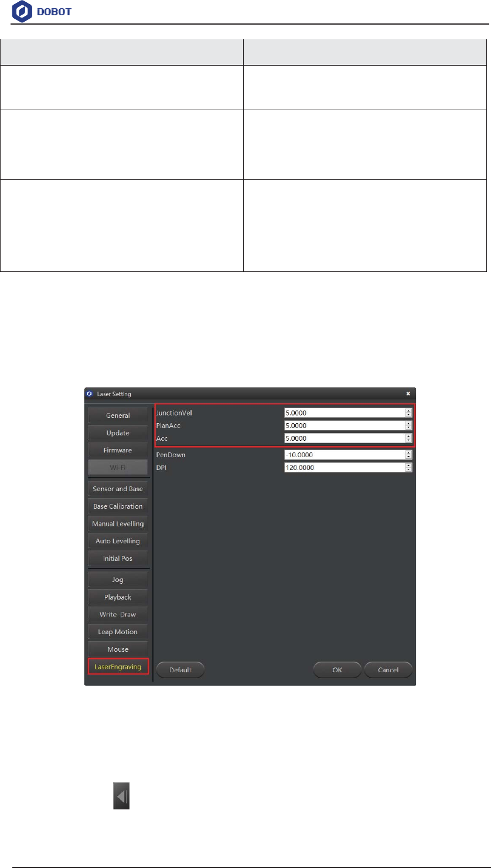491x868 pixels.
Task: Select the Wi-Fi tab
Action: coord(118,468)
